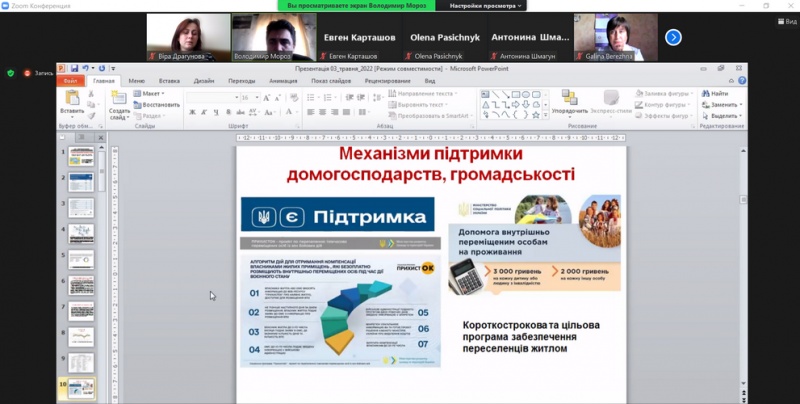The image size is (800, 404).
Task: Switch to the Анимация tab
Action: 283,80
